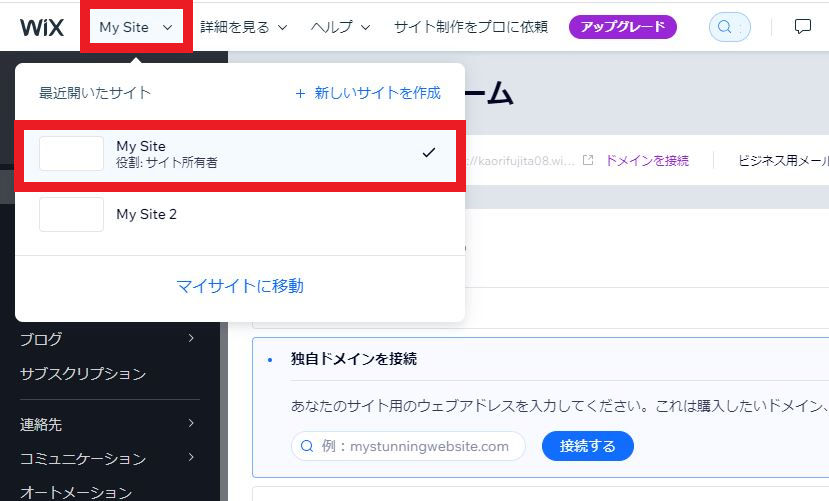Viewport: 829px width, 501px height.
Task: Click the 独自ドメインを接続 heading
Action: 354,359
